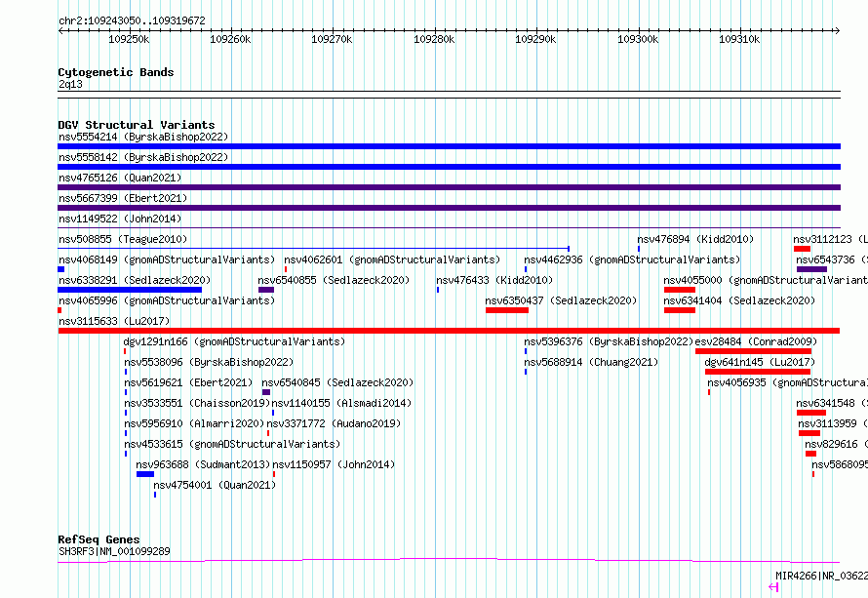Click the 109250k ruler tick label
868x598 pixels.
(129, 39)
